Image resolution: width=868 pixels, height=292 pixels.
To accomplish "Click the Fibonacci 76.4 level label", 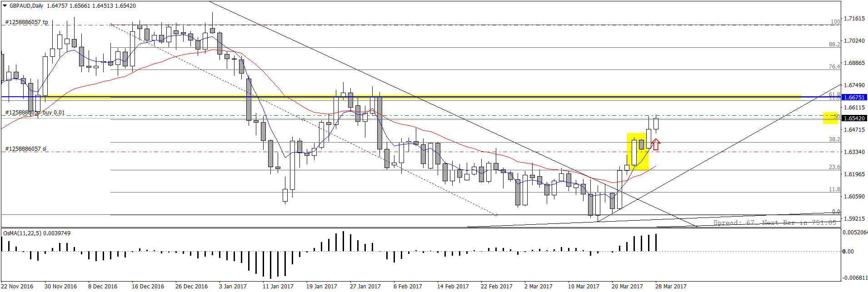I will pos(834,67).
